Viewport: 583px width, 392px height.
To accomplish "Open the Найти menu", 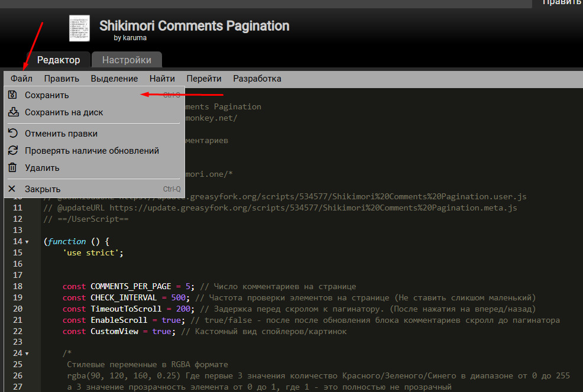I will pyautogui.click(x=162, y=79).
